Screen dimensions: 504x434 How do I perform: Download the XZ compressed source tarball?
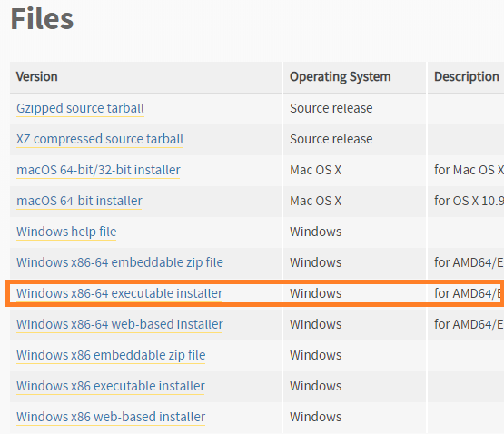coord(100,139)
